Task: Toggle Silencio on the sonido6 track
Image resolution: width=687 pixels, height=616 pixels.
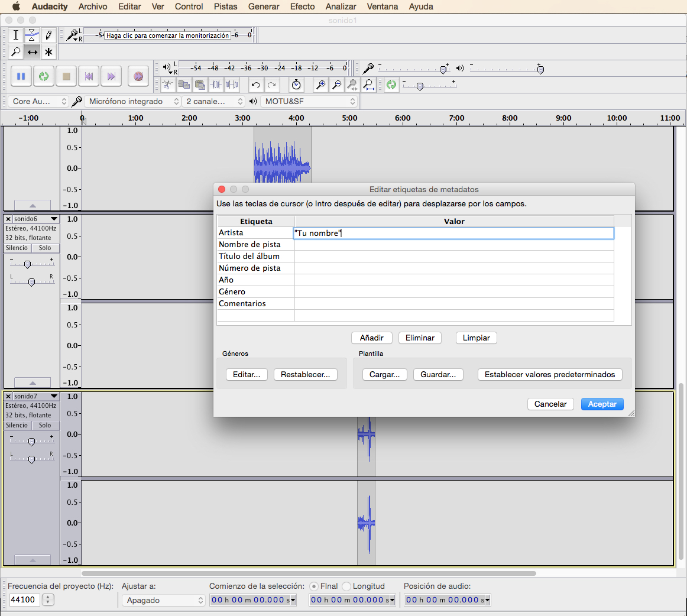Action: [17, 248]
